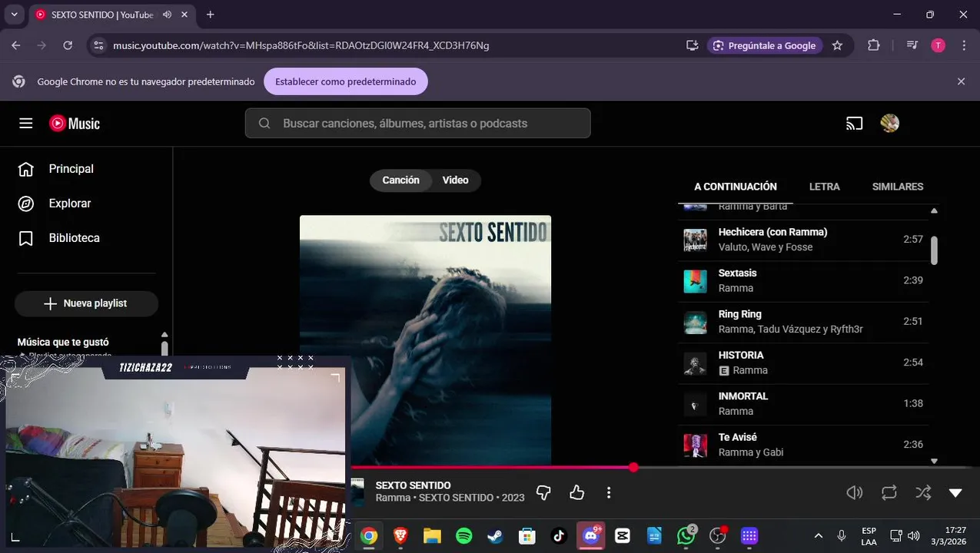Viewport: 980px width, 553px height.
Task: Toggle shuffle in the player bar
Action: tap(923, 492)
